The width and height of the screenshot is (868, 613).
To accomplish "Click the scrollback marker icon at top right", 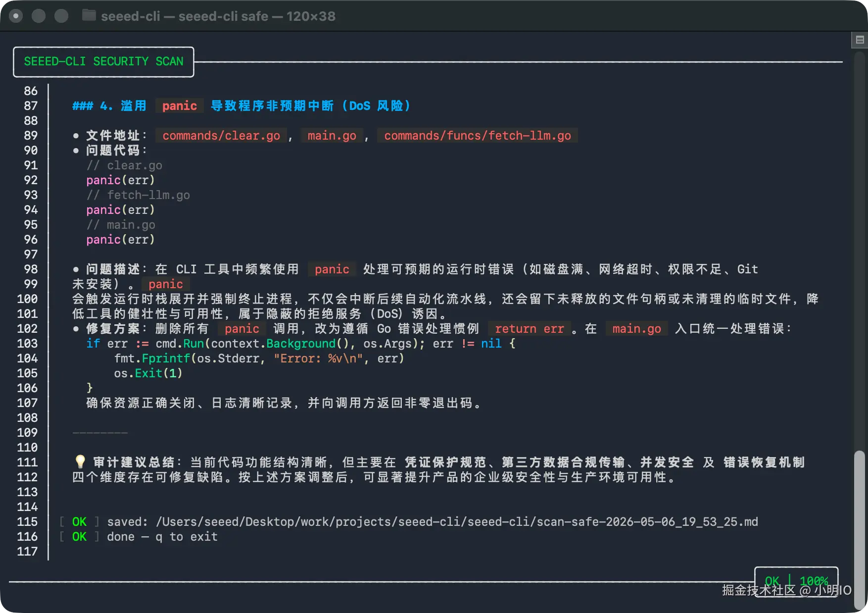I will tap(860, 40).
